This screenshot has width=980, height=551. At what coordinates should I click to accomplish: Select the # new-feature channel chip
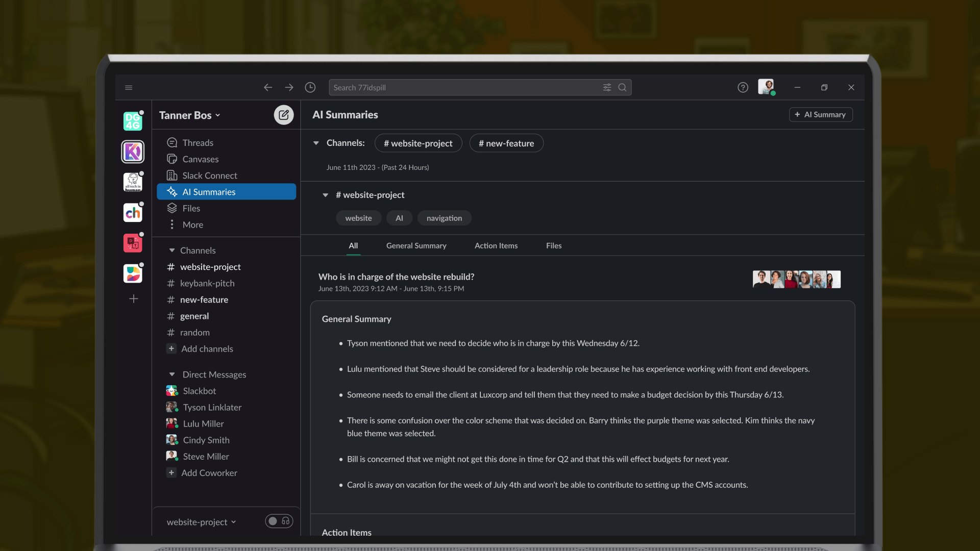click(506, 143)
